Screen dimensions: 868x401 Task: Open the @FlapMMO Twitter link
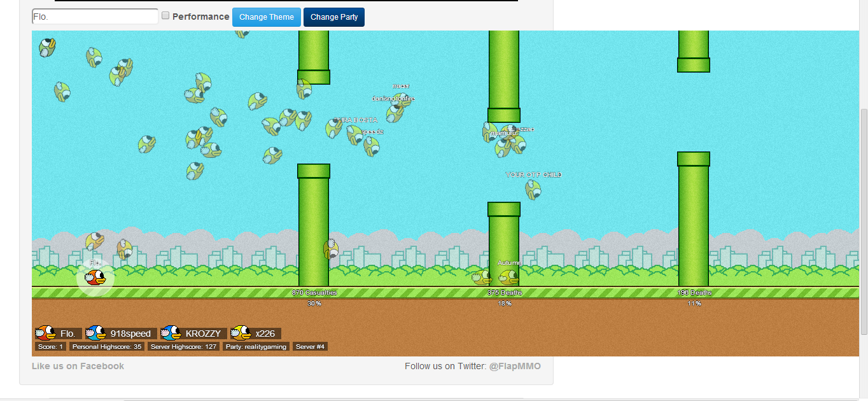coord(515,366)
